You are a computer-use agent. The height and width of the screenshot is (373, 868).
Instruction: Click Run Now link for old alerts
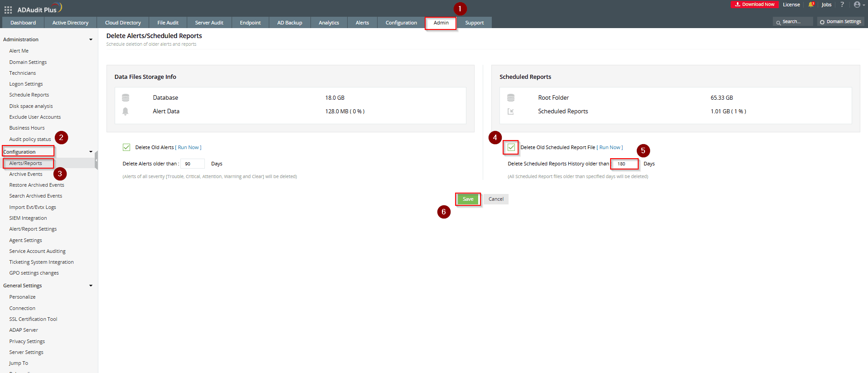click(188, 147)
